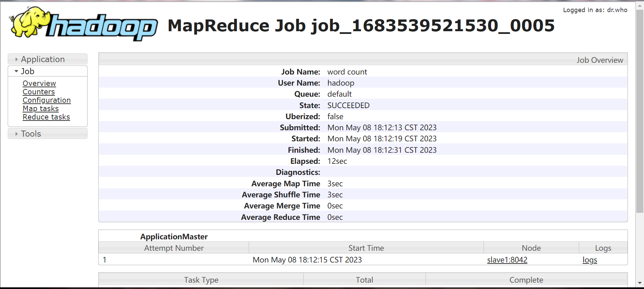
Task: Collapse the Job section
Action: click(x=48, y=71)
